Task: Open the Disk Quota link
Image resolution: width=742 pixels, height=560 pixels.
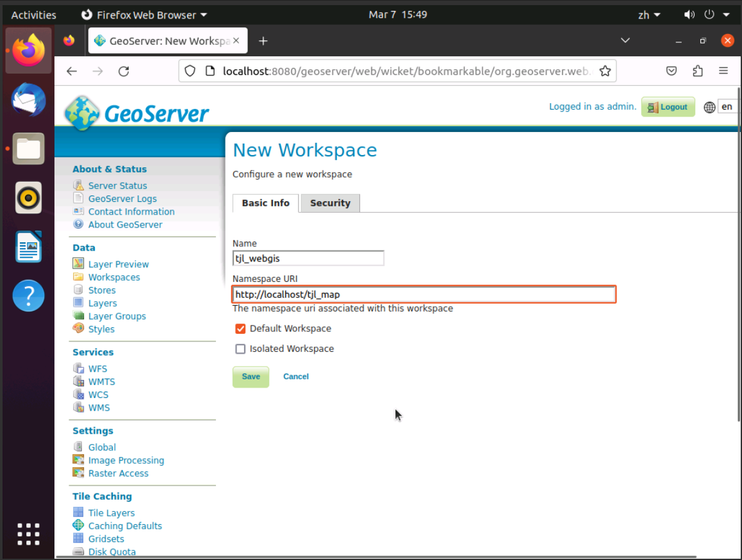Action: click(x=112, y=552)
